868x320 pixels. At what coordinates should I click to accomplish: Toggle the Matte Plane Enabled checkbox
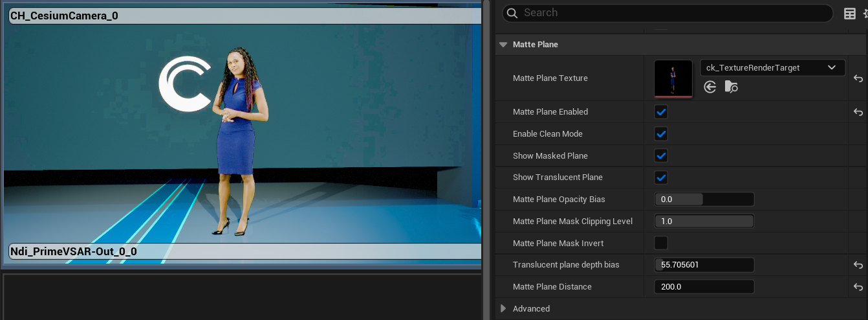[661, 112]
